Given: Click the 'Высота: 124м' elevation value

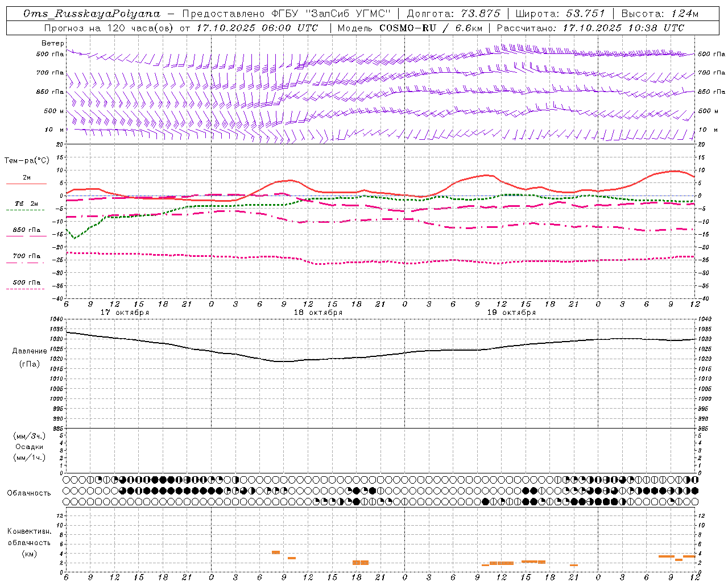Looking at the screenshot, I should tap(660, 14).
